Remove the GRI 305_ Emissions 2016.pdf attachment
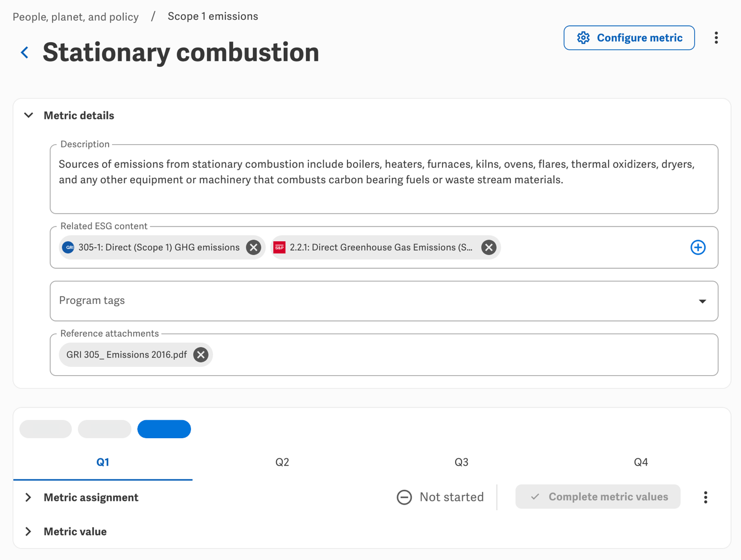The width and height of the screenshot is (741, 560). [201, 355]
